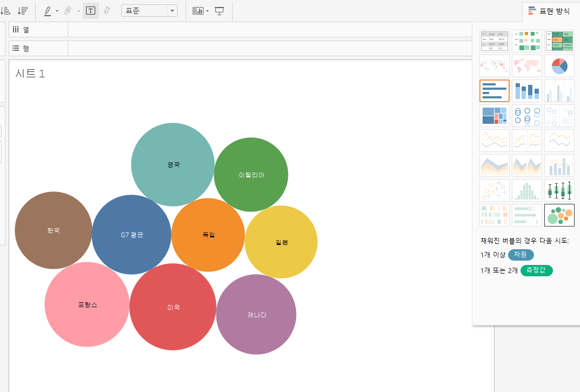Choose the continuous area chart thumbnail

point(494,165)
